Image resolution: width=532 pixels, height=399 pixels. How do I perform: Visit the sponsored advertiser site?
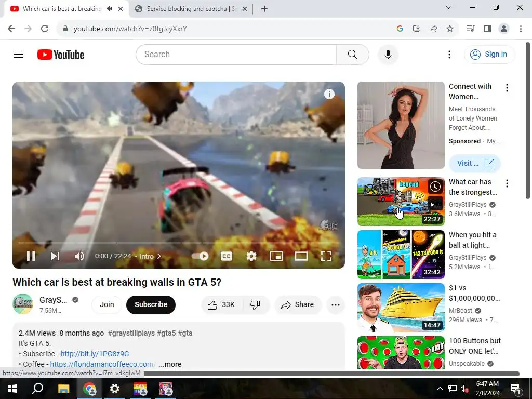[x=475, y=163]
